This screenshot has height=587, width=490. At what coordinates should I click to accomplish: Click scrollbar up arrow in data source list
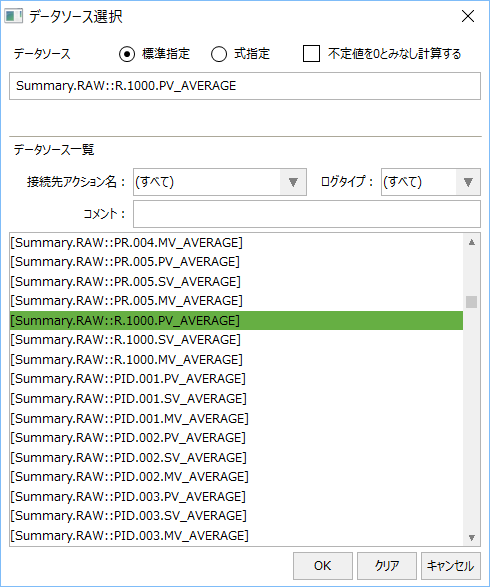[472, 242]
